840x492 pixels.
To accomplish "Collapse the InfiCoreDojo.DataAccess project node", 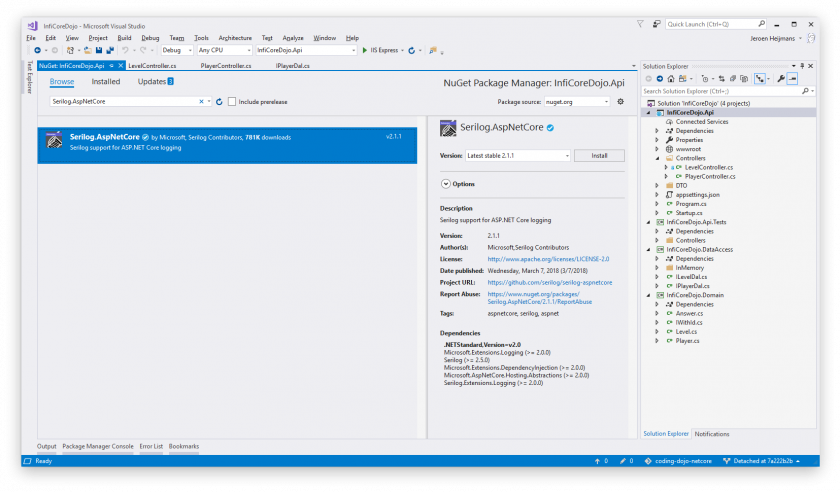I will 648,250.
